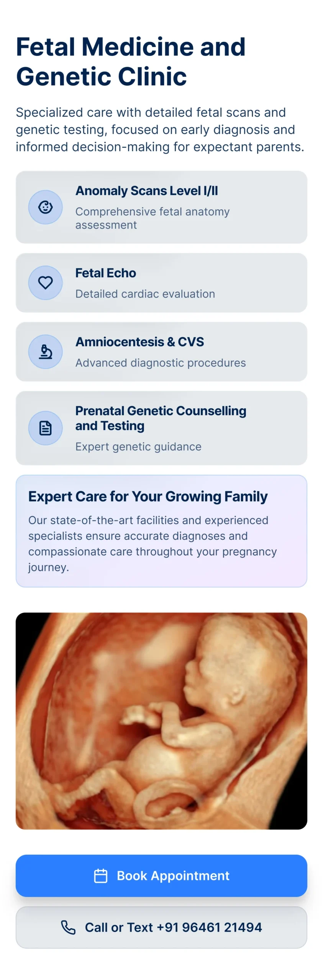Screen dimensions: 323x980
Task: Click the Advanced diagnostic procedures description
Action: 161,363
